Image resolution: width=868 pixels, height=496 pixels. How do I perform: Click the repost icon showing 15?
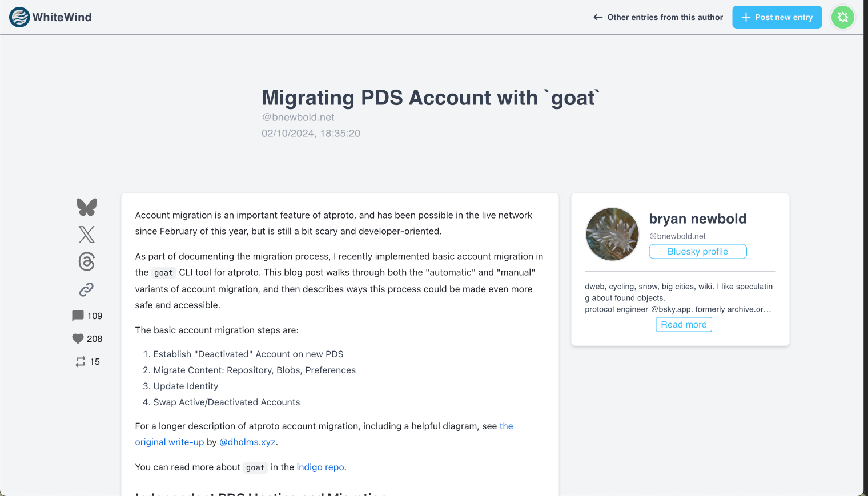[x=81, y=361]
